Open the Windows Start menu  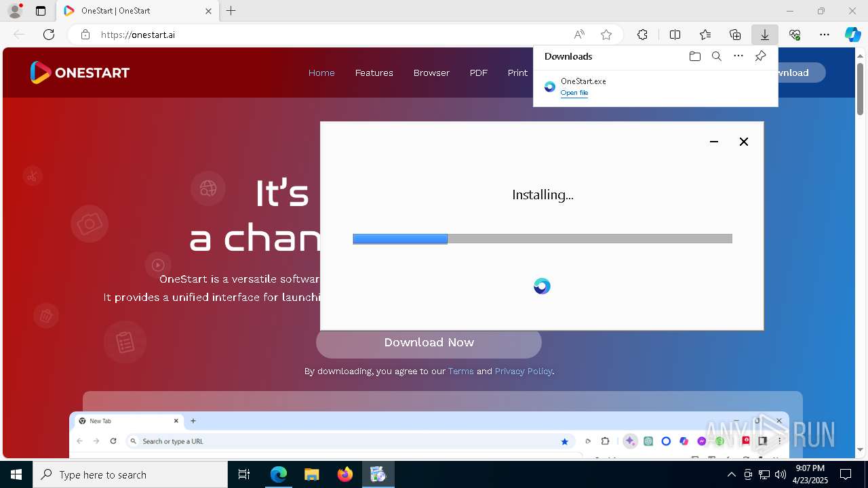16,474
